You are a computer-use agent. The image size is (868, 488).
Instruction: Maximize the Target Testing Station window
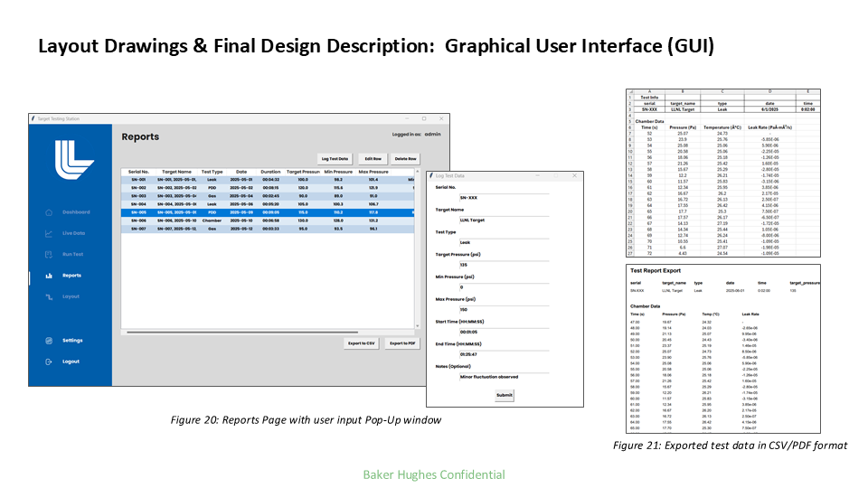[424, 118]
